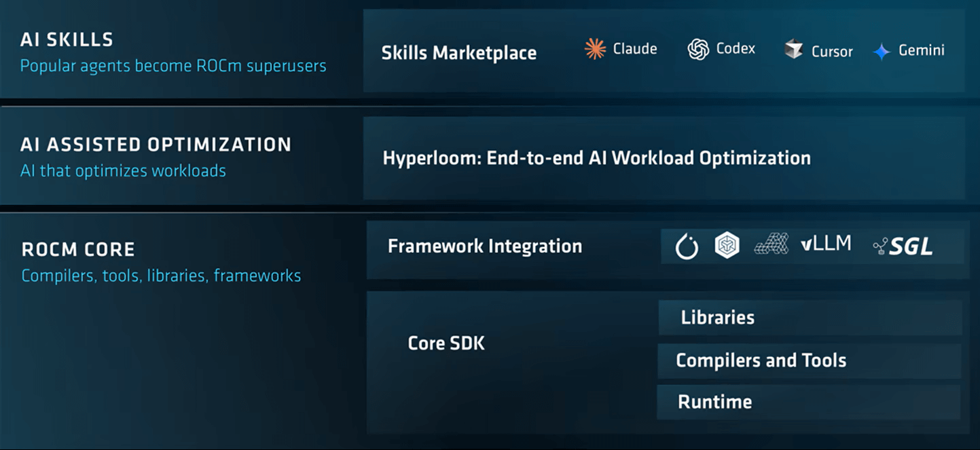Open Hyperloom End-to-end AI Workload Optimization
This screenshot has width=980, height=450.
664,158
